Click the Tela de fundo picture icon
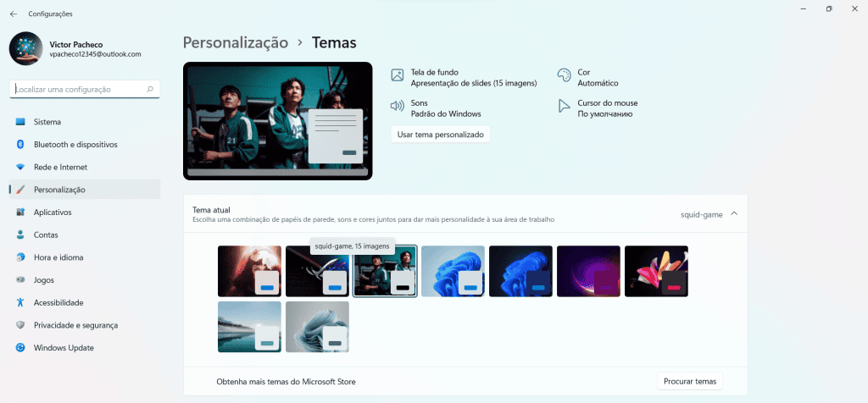 tap(397, 75)
